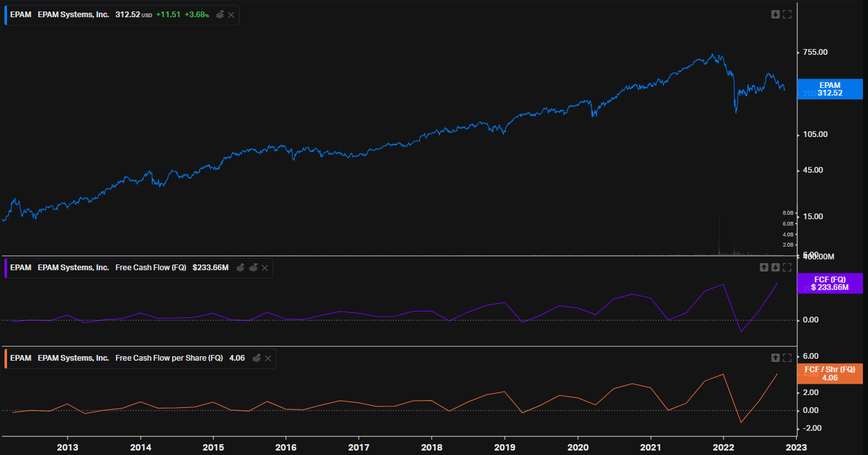Click the 2013 label on the time axis
This screenshot has height=455, width=868.
(x=68, y=447)
